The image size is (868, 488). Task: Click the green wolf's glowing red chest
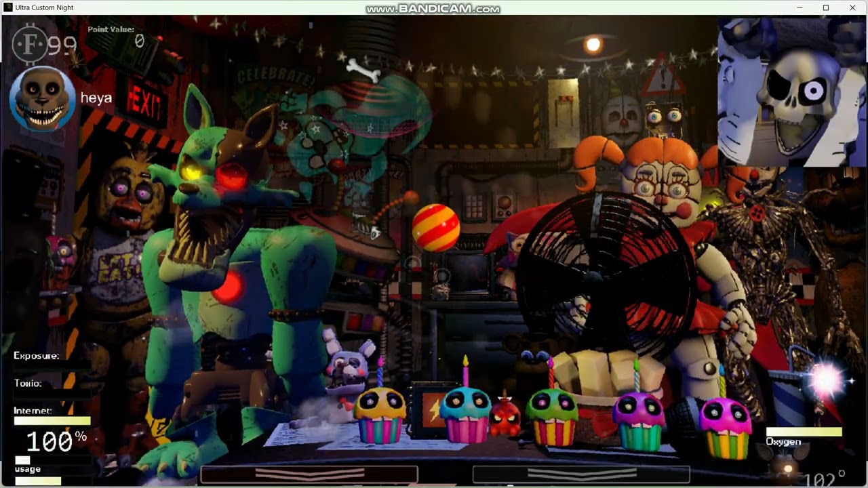click(229, 288)
